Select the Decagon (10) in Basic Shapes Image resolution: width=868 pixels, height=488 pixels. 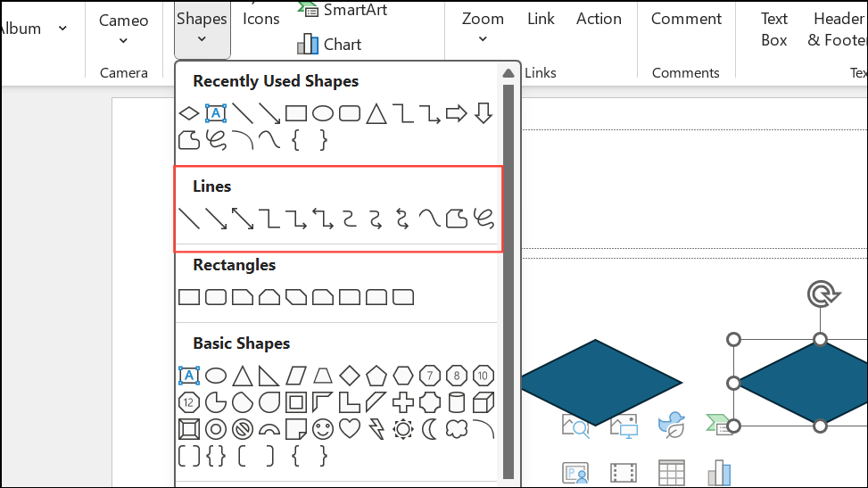coord(484,376)
